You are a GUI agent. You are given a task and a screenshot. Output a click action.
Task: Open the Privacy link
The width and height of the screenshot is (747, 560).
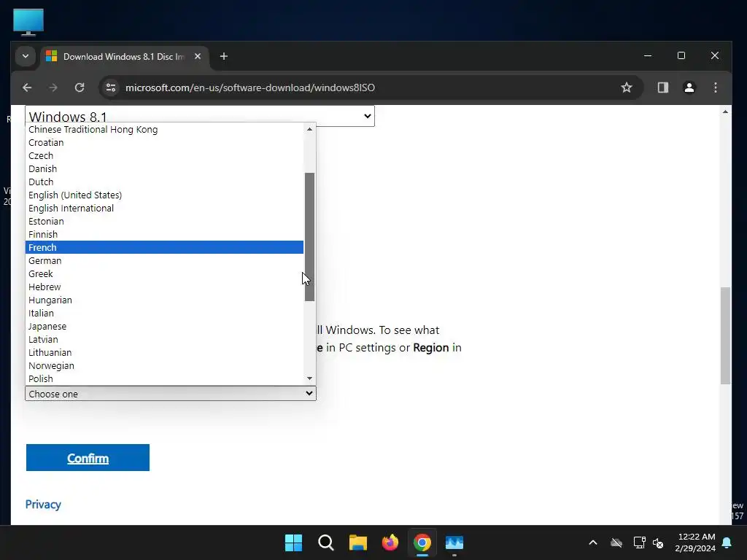tap(43, 505)
